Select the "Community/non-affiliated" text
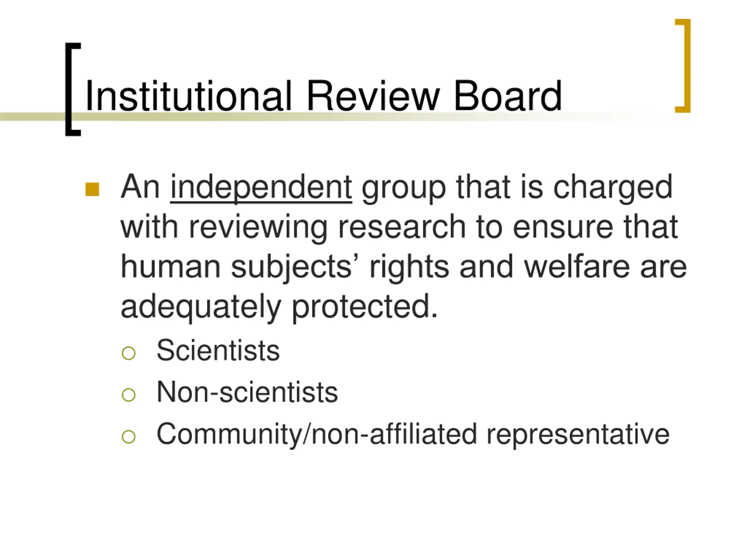747x560 pixels. click(x=317, y=434)
